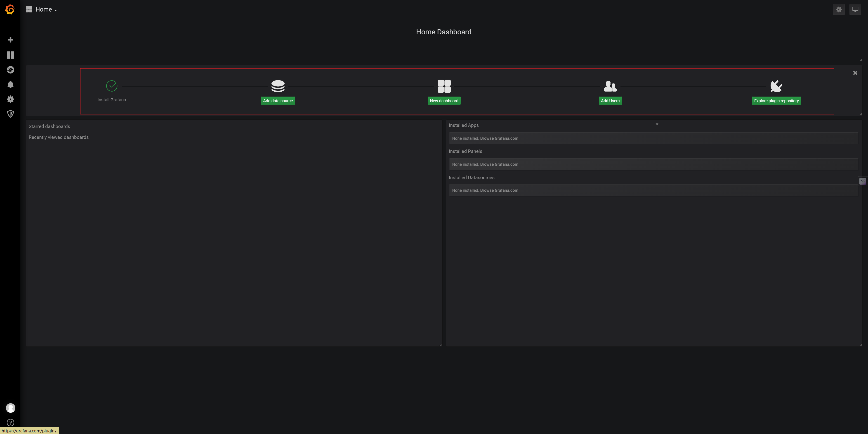The height and width of the screenshot is (434, 868).
Task: Click Add Users button
Action: [x=610, y=100]
